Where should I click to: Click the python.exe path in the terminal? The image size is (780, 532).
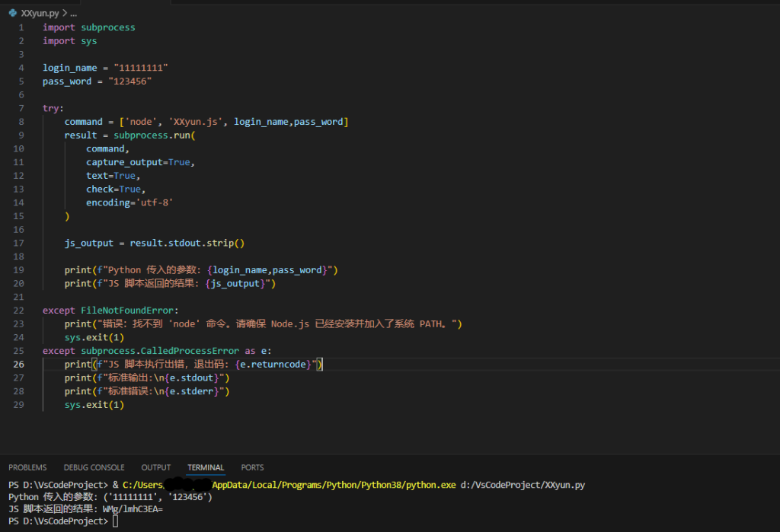coord(305,485)
